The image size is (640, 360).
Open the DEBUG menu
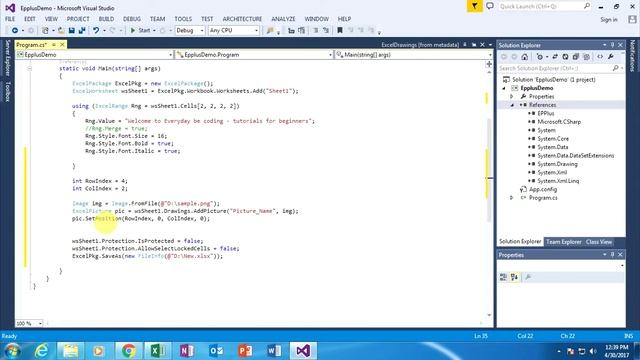pos(132,19)
